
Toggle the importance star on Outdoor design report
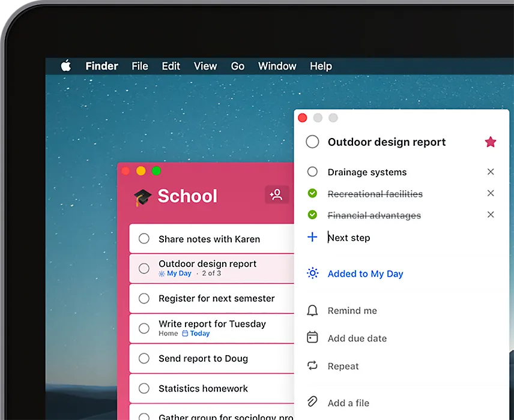pyautogui.click(x=491, y=142)
